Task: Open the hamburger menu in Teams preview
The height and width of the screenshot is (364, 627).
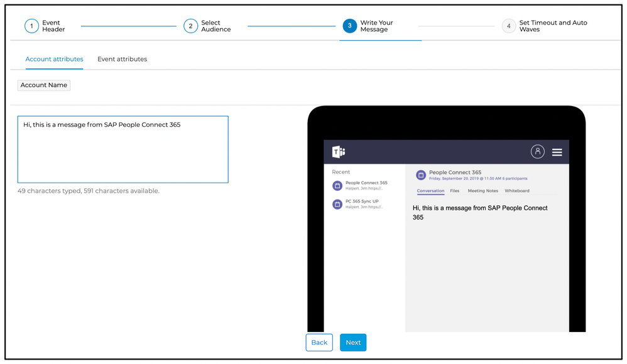Action: (x=557, y=153)
